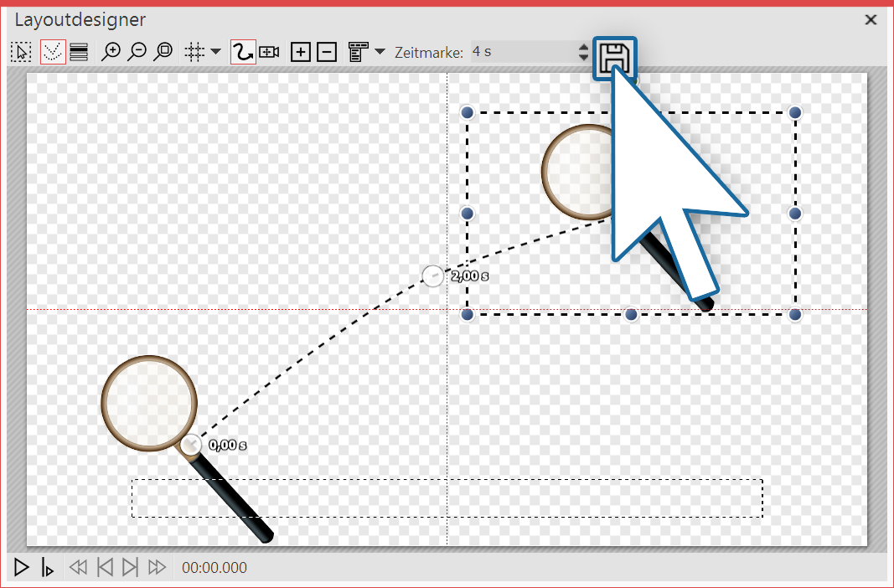Zoom out with the minus magnifier
894x588 pixels.
click(x=137, y=52)
